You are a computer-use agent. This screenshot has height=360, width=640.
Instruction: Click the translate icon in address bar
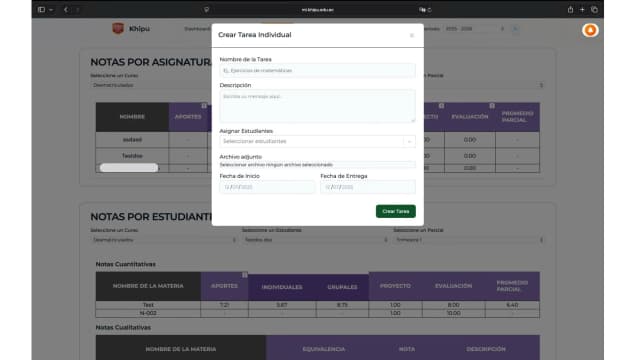tap(422, 10)
